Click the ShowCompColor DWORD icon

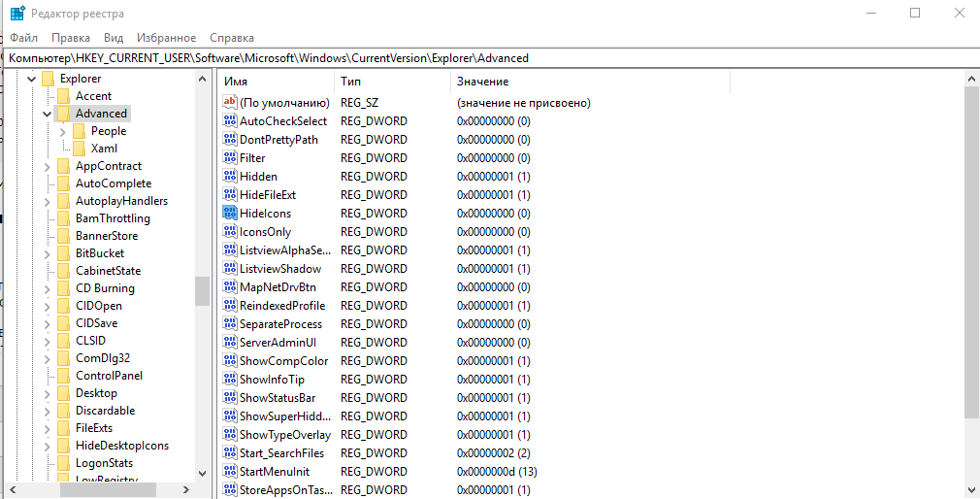[230, 361]
